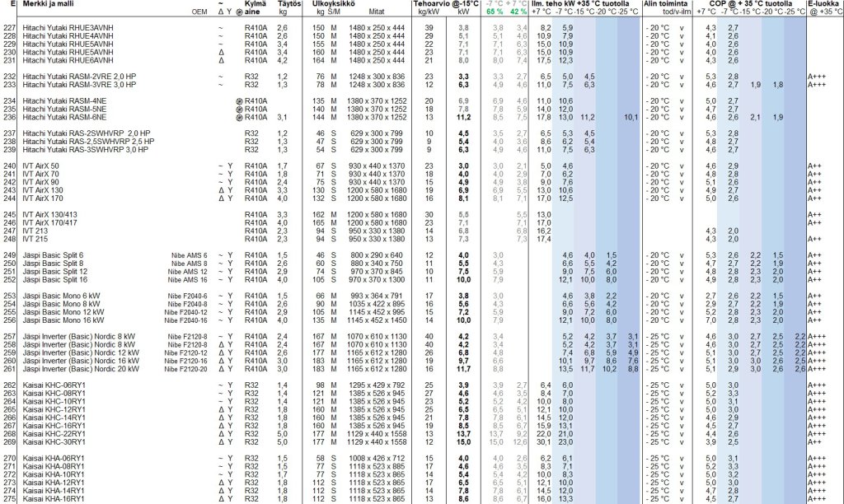844x504 pixels.
Task: Select the 'Jäspi Basic Split 6' model cell
Action: 53,255
